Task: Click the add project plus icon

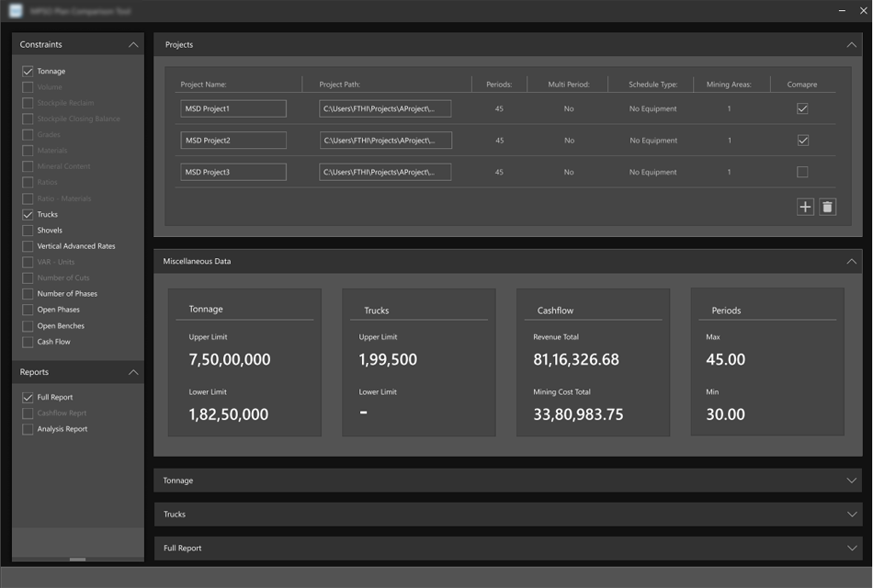Action: point(805,207)
